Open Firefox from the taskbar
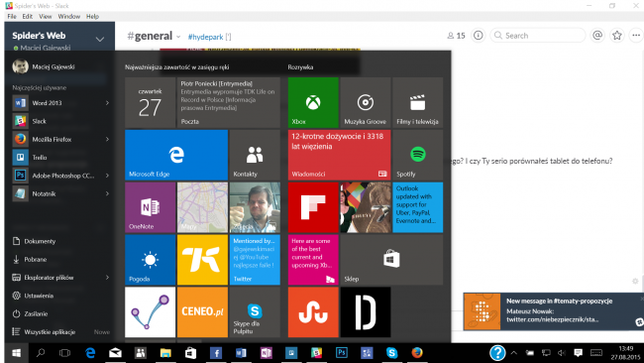Viewport: 644px width, 363px height. click(417, 353)
